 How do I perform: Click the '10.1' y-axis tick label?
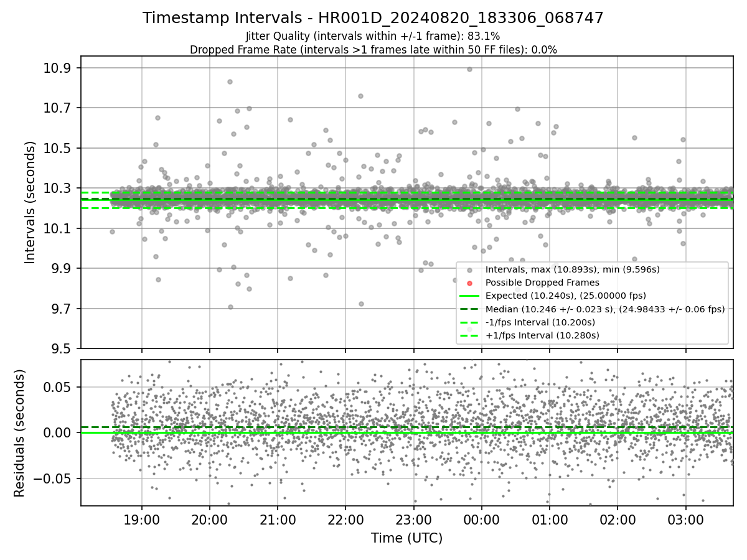57,228
